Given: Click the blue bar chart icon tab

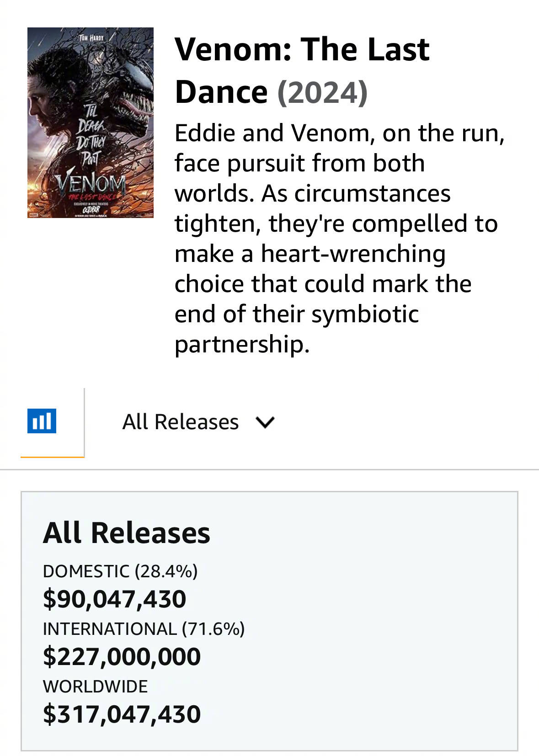Looking at the screenshot, I should [x=42, y=421].
